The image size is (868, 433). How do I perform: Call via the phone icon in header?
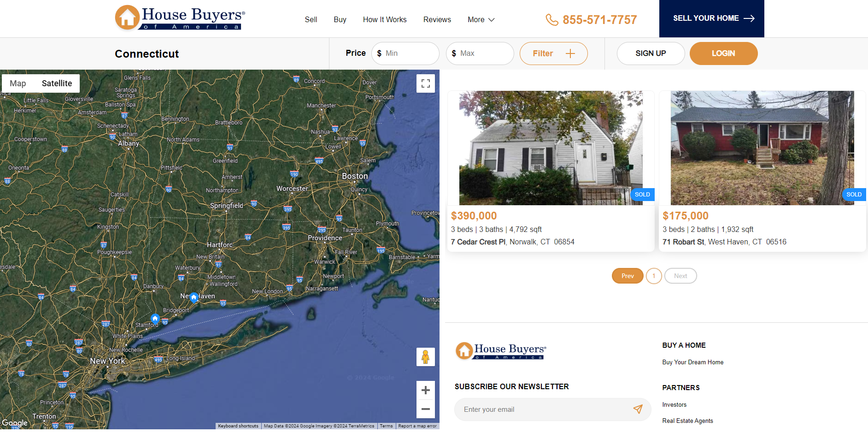pyautogui.click(x=551, y=20)
